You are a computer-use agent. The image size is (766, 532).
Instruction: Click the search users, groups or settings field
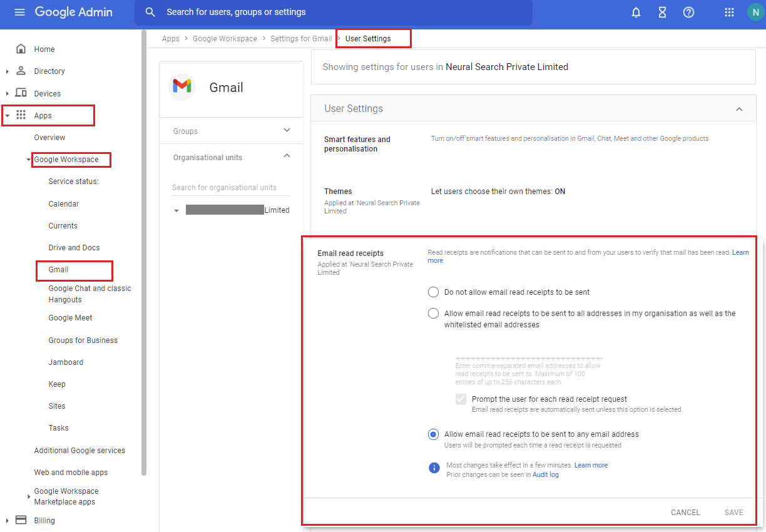[334, 13]
